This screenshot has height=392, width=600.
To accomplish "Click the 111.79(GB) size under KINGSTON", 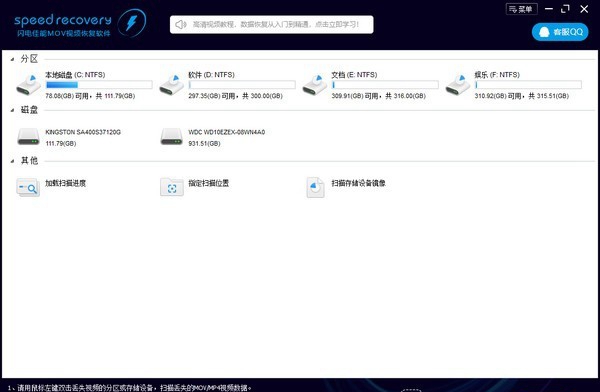I will 61,144.
